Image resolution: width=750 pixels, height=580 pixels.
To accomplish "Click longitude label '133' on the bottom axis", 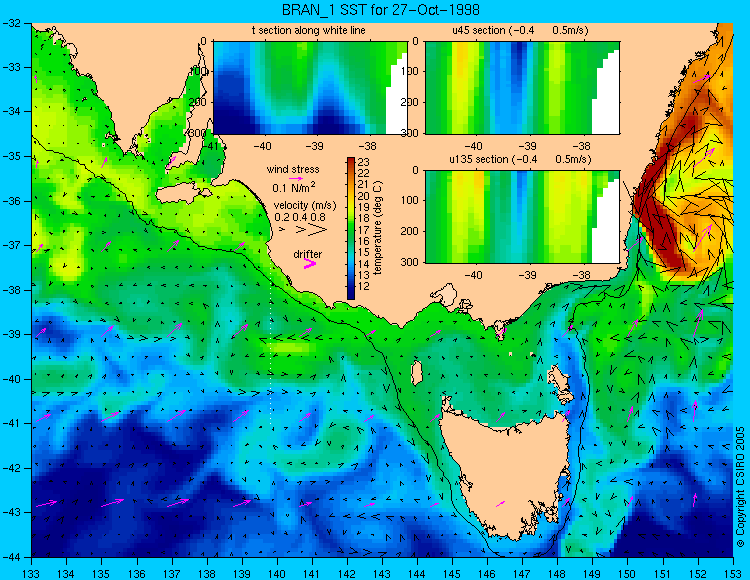I will (31, 574).
